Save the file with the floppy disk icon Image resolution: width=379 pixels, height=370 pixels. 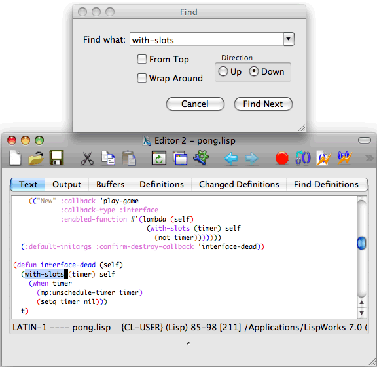tap(57, 158)
